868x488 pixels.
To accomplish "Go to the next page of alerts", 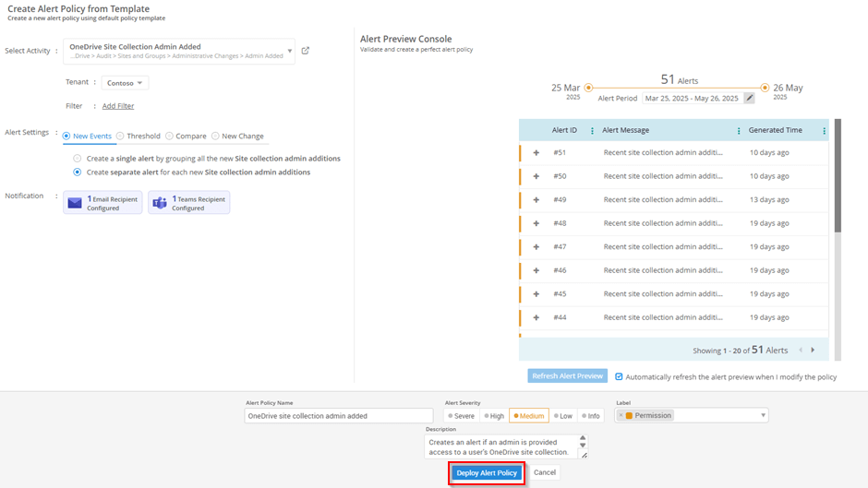I will pyautogui.click(x=813, y=350).
